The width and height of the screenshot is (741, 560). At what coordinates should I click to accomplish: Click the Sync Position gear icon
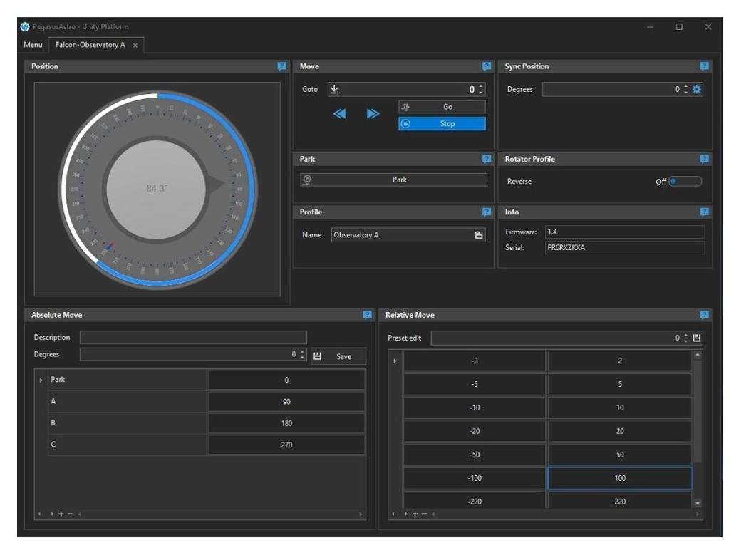[697, 90]
